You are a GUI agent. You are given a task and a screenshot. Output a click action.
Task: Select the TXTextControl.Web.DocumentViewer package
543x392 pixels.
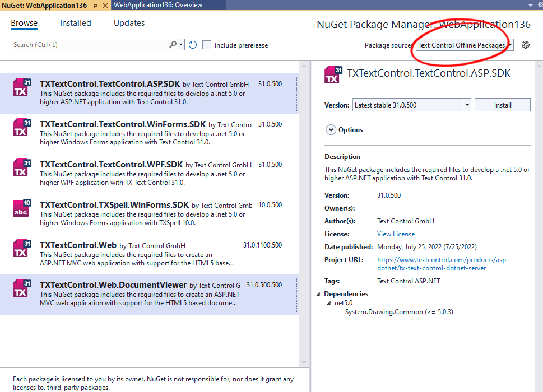pyautogui.click(x=149, y=294)
